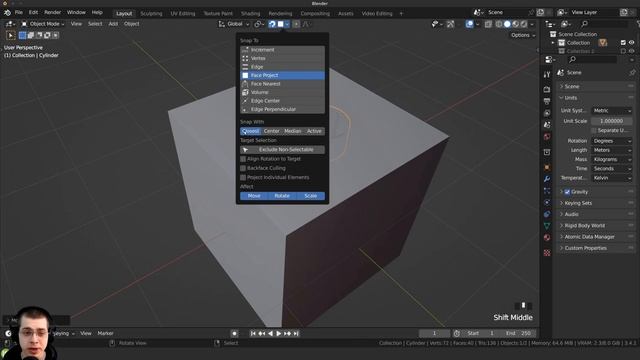Open the Temperature Kelvin dropdown
This screenshot has width=640, height=360.
pyautogui.click(x=612, y=178)
